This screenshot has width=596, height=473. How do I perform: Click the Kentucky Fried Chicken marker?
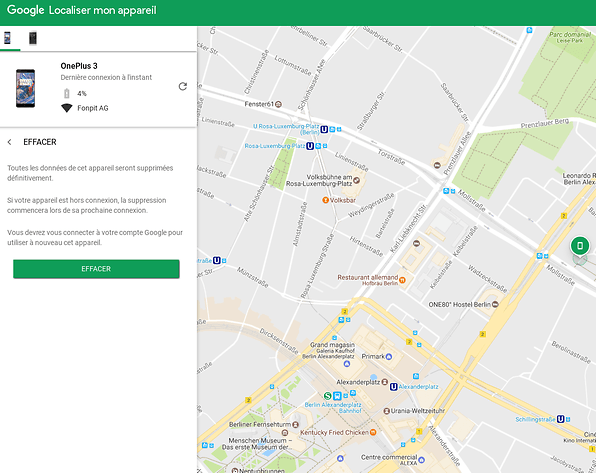pos(373,432)
